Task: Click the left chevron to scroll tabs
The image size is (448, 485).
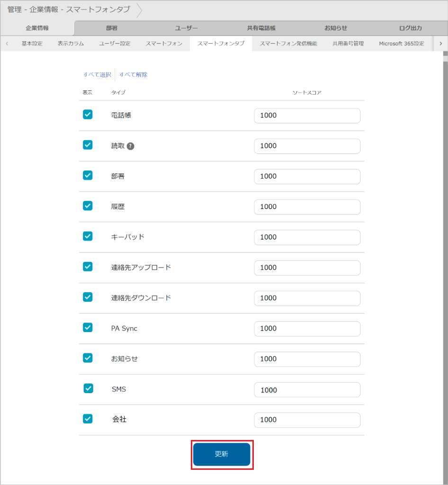Action: click(x=7, y=43)
